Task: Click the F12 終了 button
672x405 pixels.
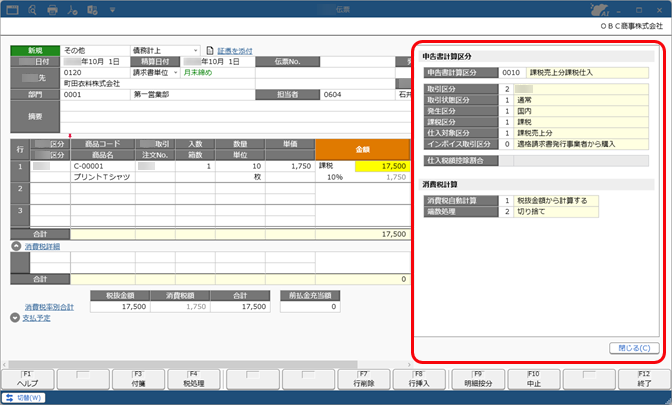Action: pos(644,379)
